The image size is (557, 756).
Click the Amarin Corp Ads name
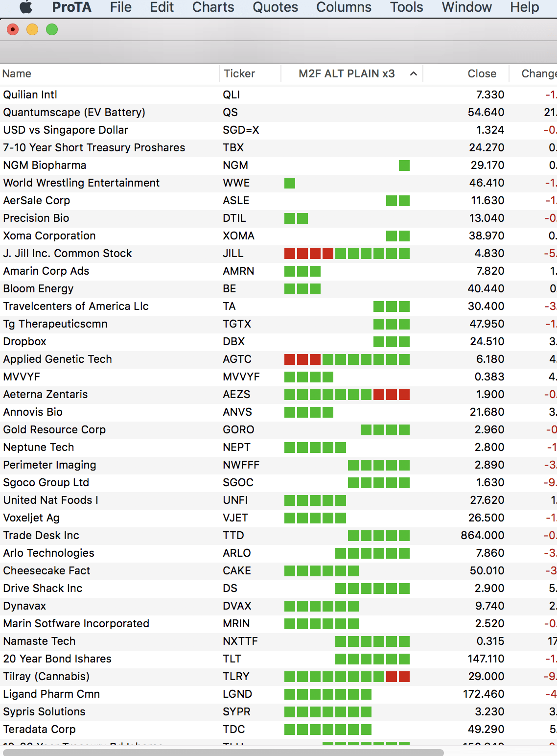point(46,271)
